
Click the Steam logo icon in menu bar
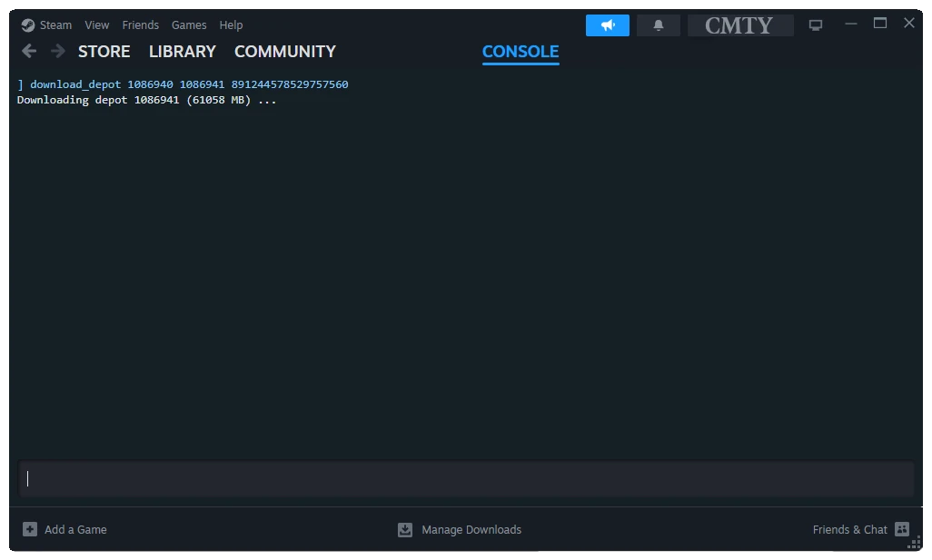point(27,25)
